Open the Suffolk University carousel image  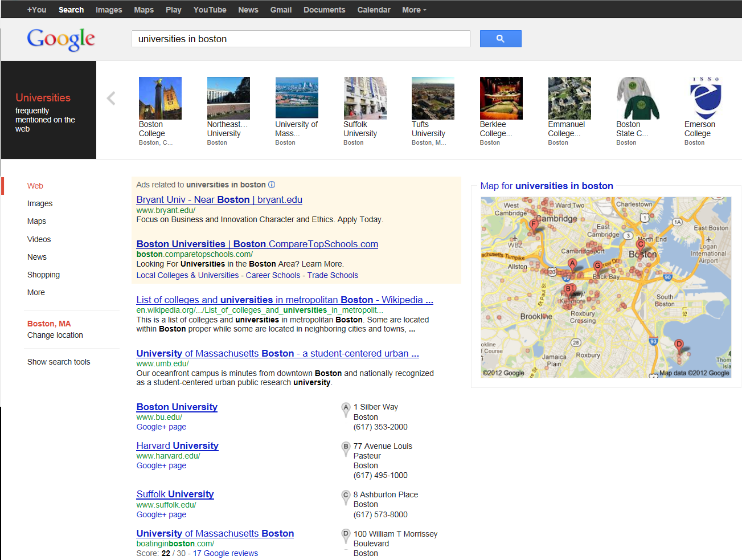click(365, 98)
